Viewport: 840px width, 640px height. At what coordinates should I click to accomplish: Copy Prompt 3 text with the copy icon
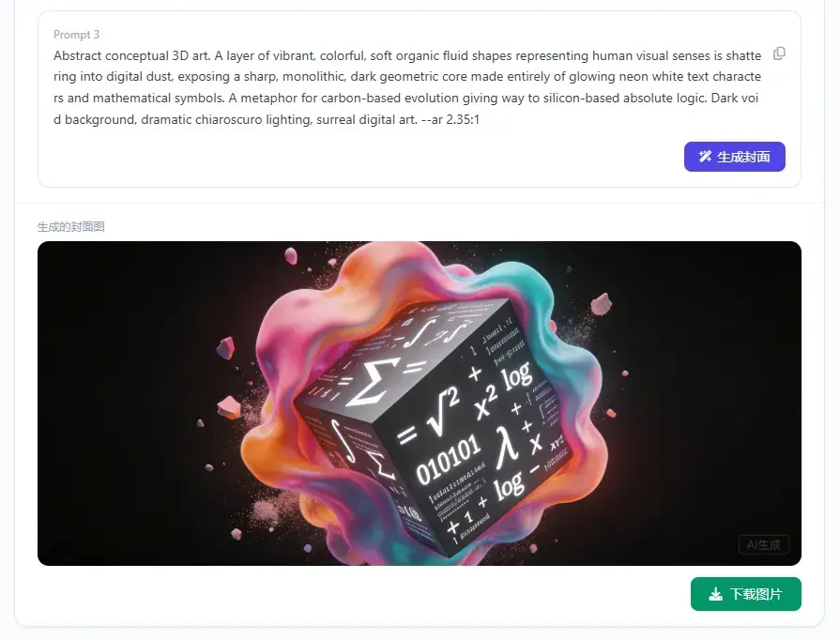[780, 53]
